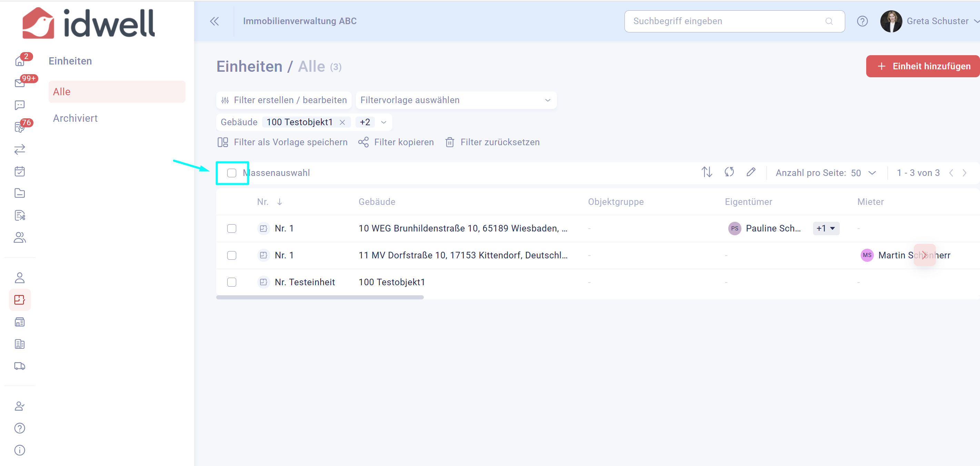Click Filter kopieren

(396, 142)
